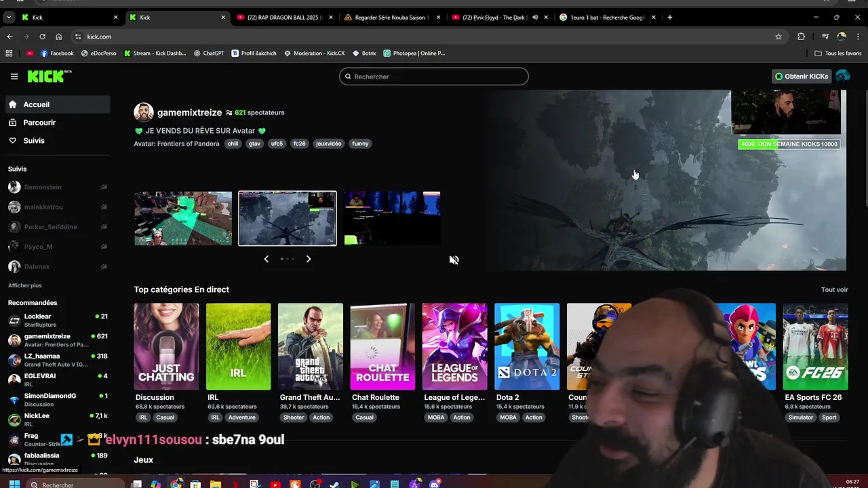Mute the Pink Floyd tab audio icon
868x488 pixels.
point(534,17)
